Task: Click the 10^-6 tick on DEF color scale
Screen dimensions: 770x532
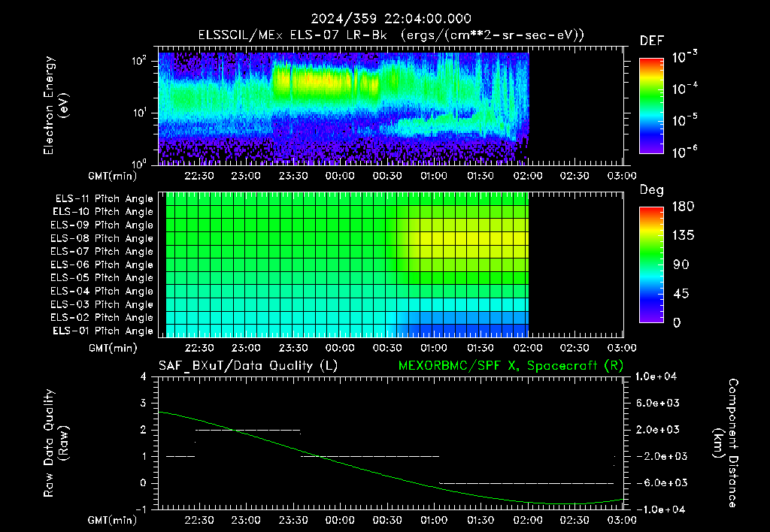Action: click(x=684, y=152)
